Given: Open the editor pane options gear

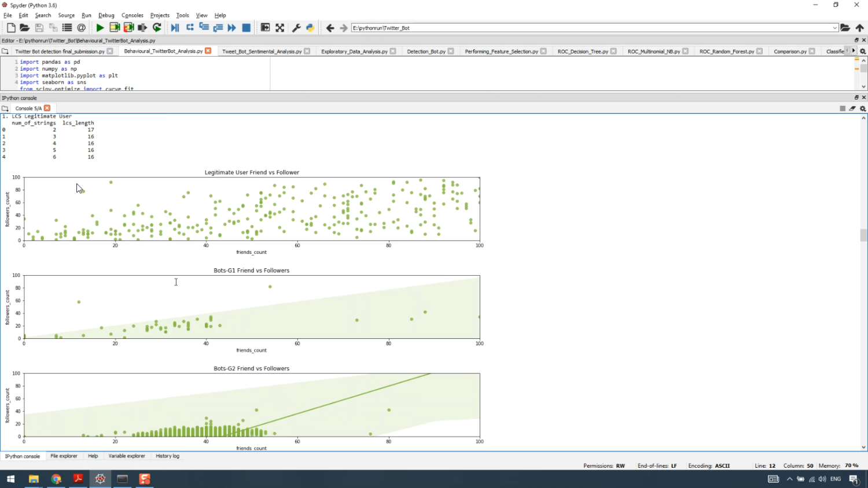Looking at the screenshot, I should click(x=862, y=51).
